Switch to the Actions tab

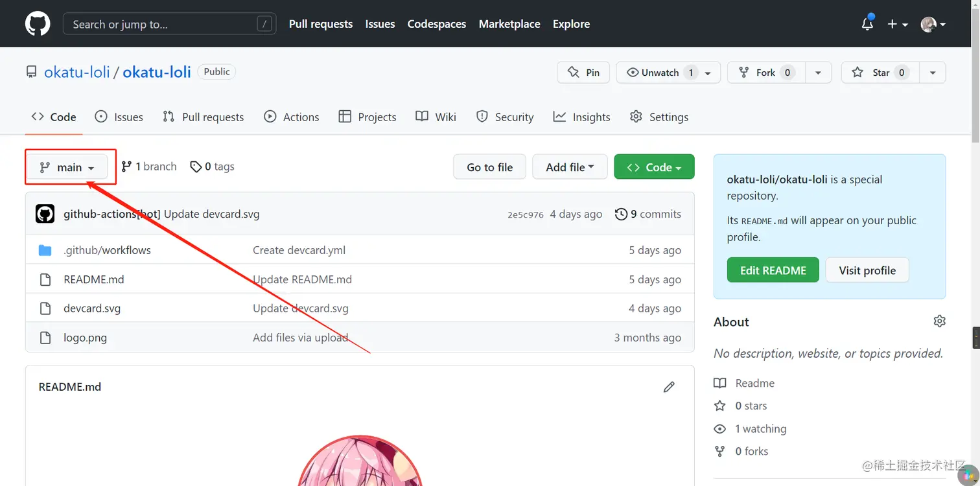pyautogui.click(x=292, y=117)
